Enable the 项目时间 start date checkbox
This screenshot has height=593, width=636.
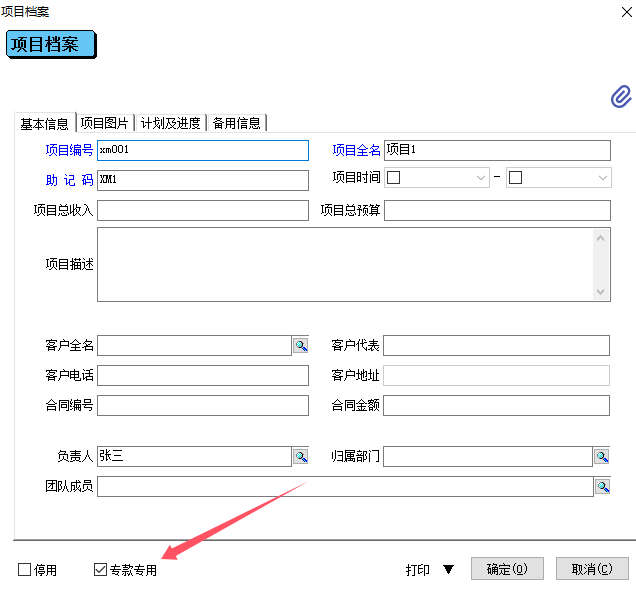coord(393,178)
